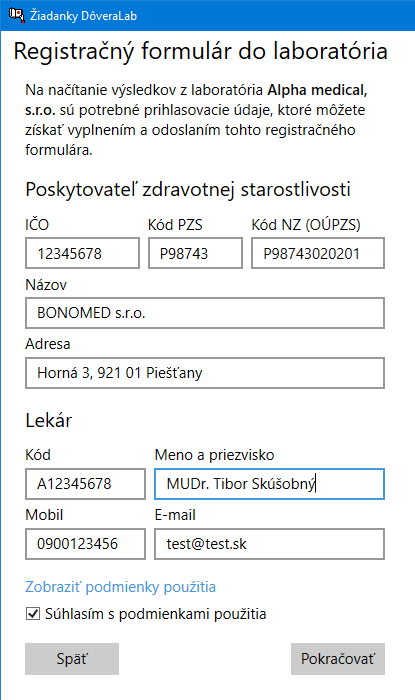Click the Žiadanky DôveraLab window title text
Image resolution: width=415 pixels, height=700 pixels.
pyautogui.click(x=83, y=16)
